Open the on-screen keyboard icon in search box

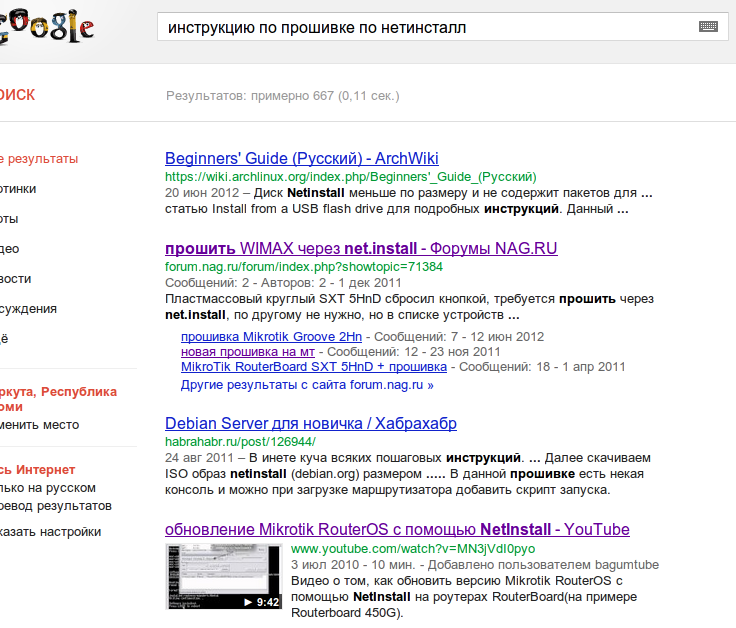708,26
